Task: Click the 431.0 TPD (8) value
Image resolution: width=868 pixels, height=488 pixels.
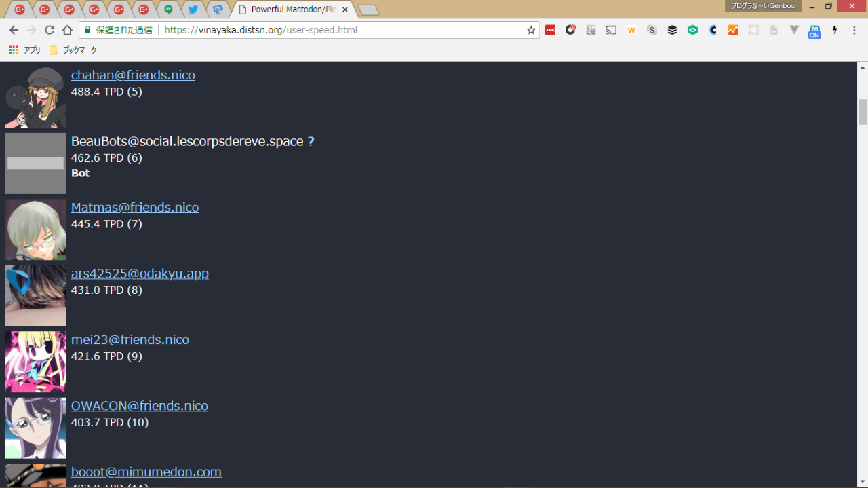Action: (106, 290)
